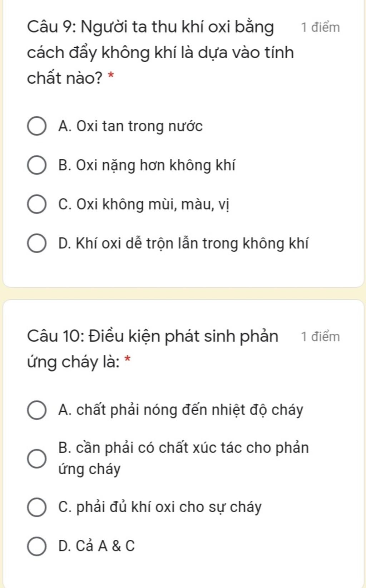This screenshot has width=366, height=588.
Task: Select radio circle for A. Oxi tan trong nước
Action: pos(37,126)
